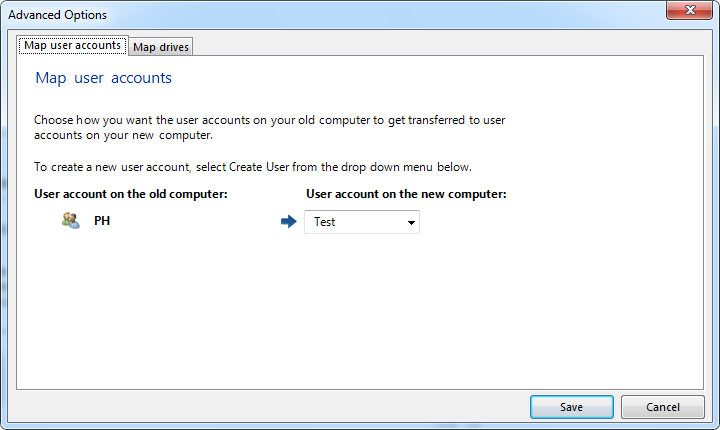Viewport: 720px width, 430px height.
Task: Open the new computer account combo box showing Test
Action: pos(362,222)
